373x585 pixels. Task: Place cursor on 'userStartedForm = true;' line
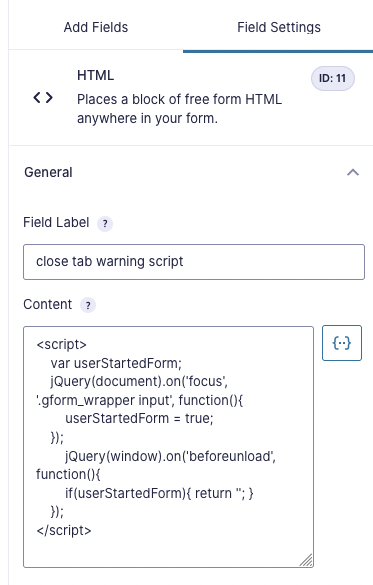click(x=139, y=419)
